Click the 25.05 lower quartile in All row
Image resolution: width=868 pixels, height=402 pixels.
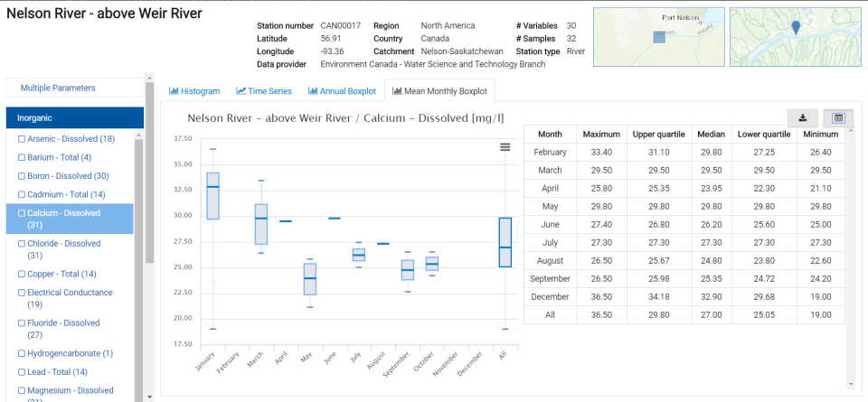(764, 314)
